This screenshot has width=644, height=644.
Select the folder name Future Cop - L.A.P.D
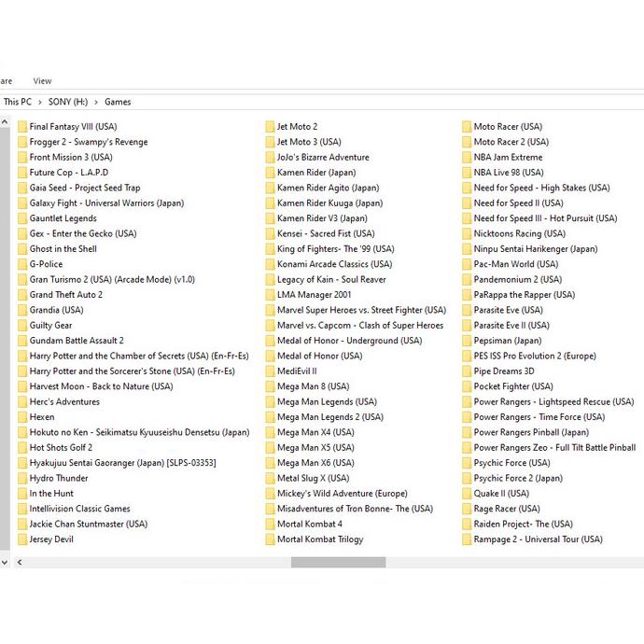tap(68, 173)
